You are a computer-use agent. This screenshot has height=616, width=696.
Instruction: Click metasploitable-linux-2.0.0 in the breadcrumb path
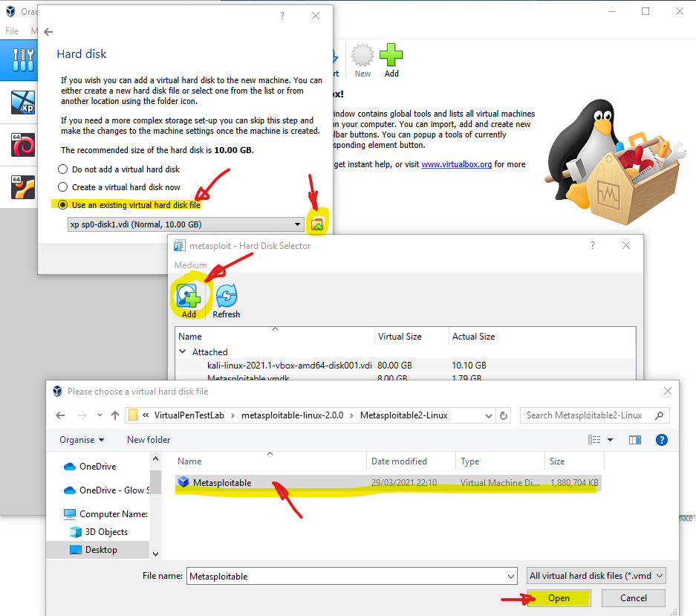point(292,415)
